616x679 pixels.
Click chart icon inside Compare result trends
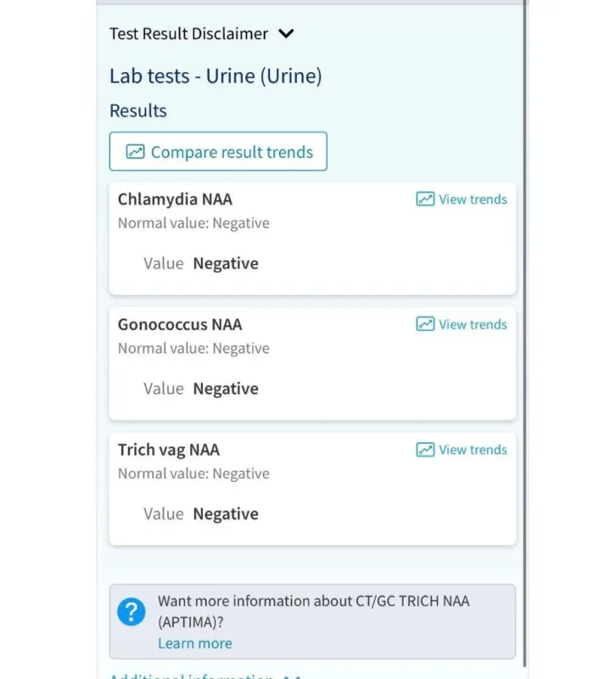tap(135, 152)
